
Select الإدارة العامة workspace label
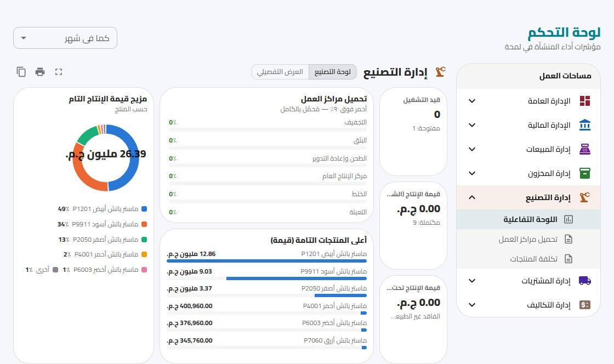pos(549,101)
